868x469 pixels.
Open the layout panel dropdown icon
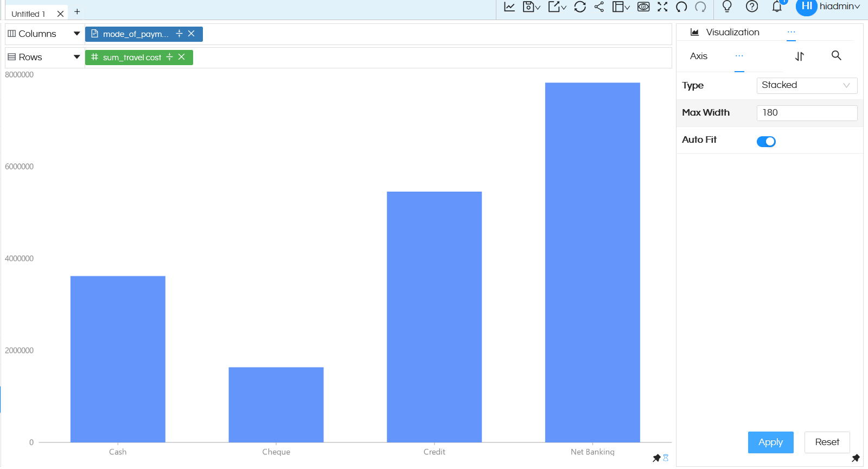621,7
